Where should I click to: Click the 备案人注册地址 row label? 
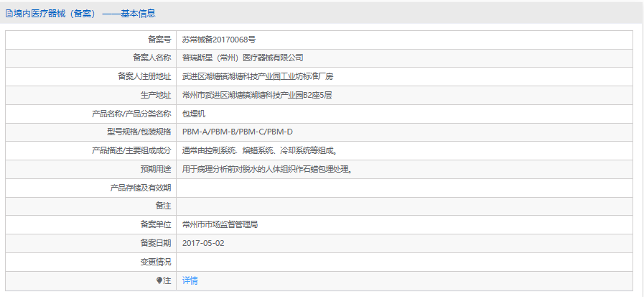(144, 76)
